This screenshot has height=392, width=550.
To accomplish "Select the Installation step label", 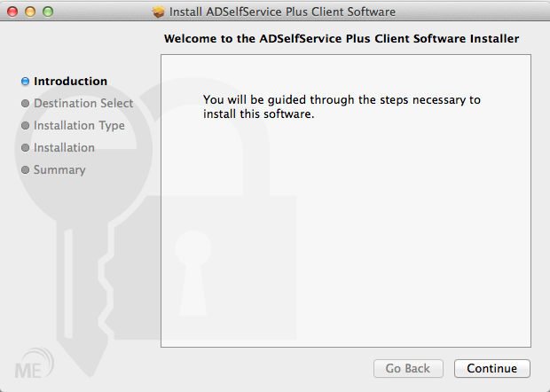I will pos(64,148).
